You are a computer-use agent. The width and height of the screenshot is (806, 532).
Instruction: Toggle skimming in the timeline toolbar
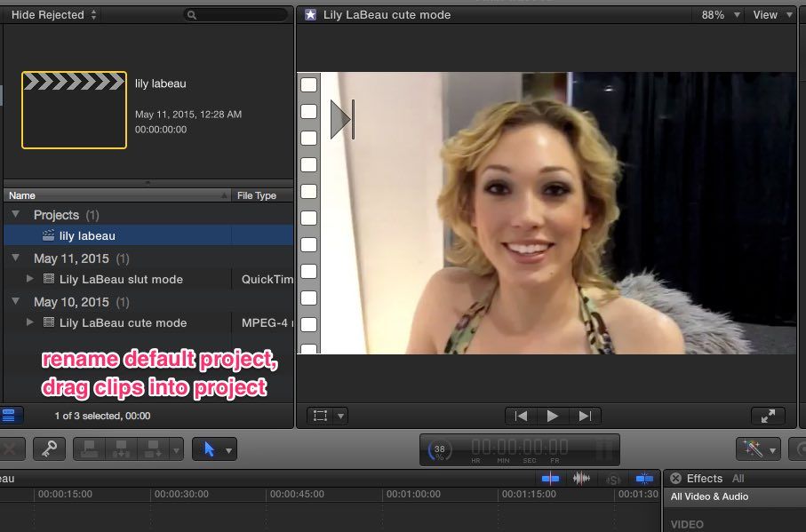coord(549,478)
